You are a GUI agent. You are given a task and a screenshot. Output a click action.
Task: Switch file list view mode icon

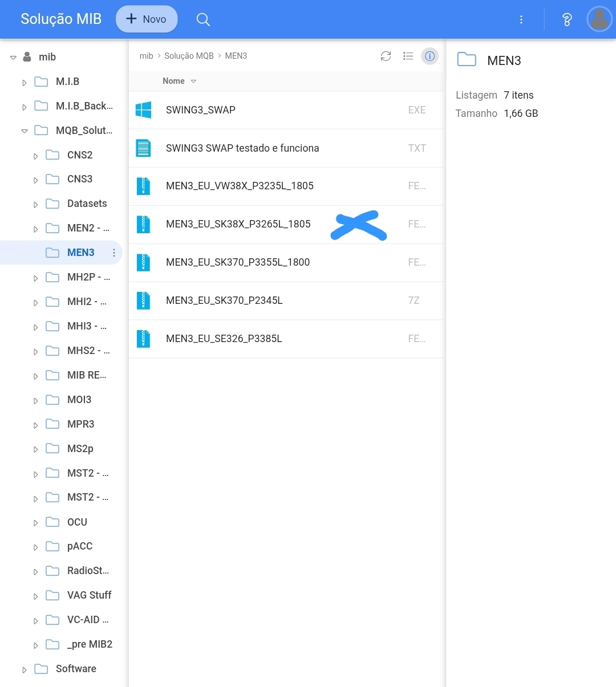click(x=408, y=56)
